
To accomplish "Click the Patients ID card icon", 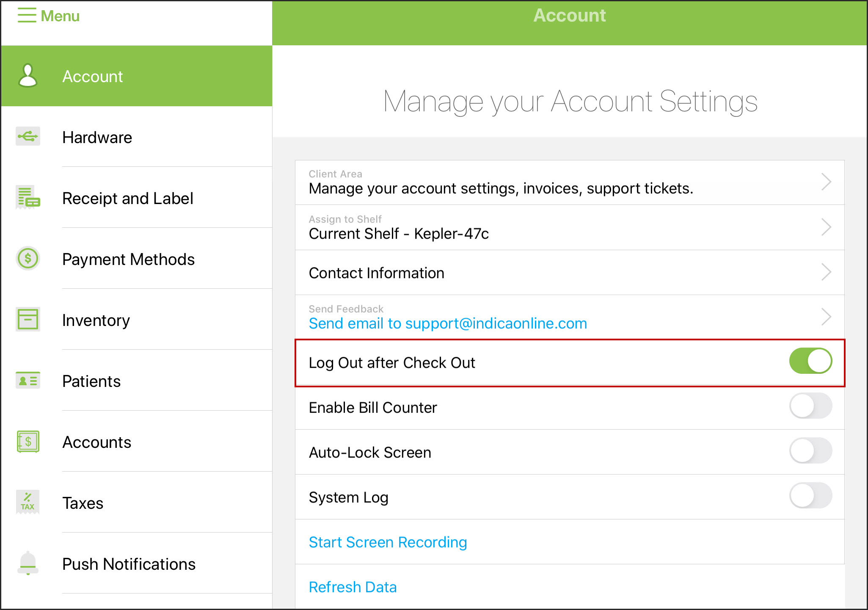I will point(28,381).
